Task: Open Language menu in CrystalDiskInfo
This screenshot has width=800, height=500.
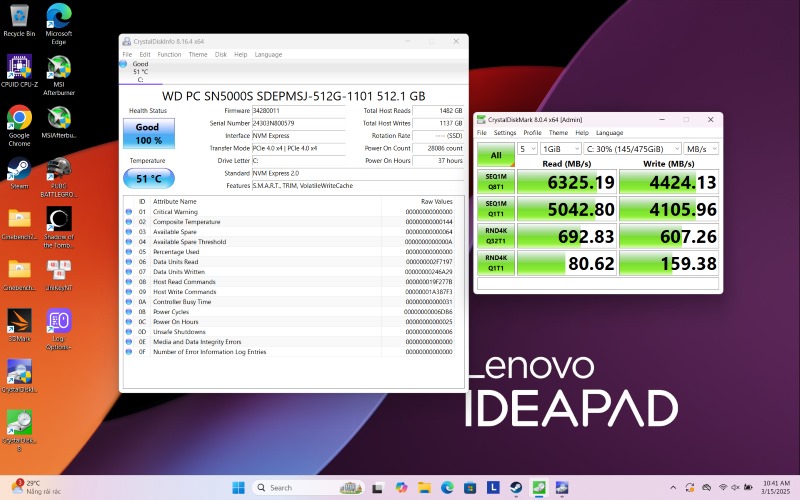Action: pyautogui.click(x=268, y=55)
